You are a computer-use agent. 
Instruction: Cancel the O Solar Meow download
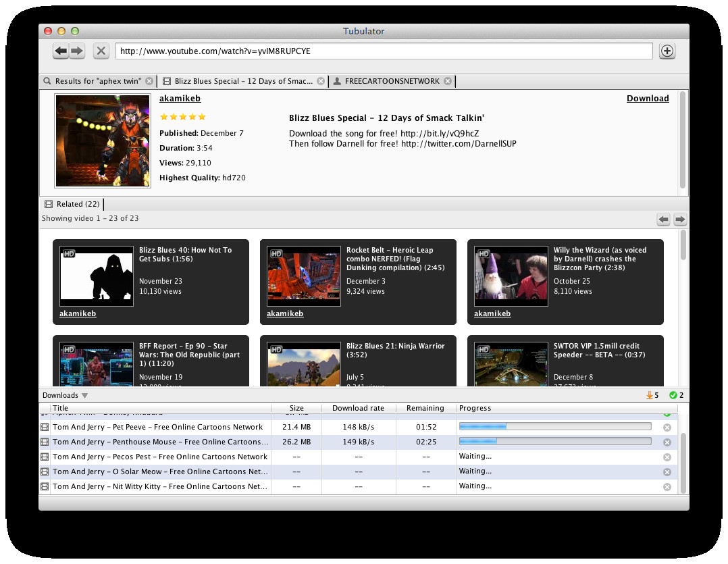pyautogui.click(x=667, y=472)
